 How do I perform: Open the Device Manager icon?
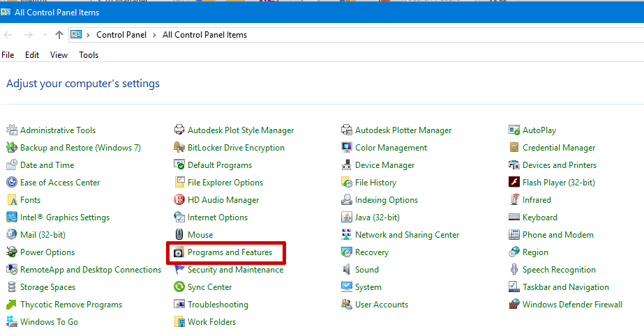(x=347, y=165)
